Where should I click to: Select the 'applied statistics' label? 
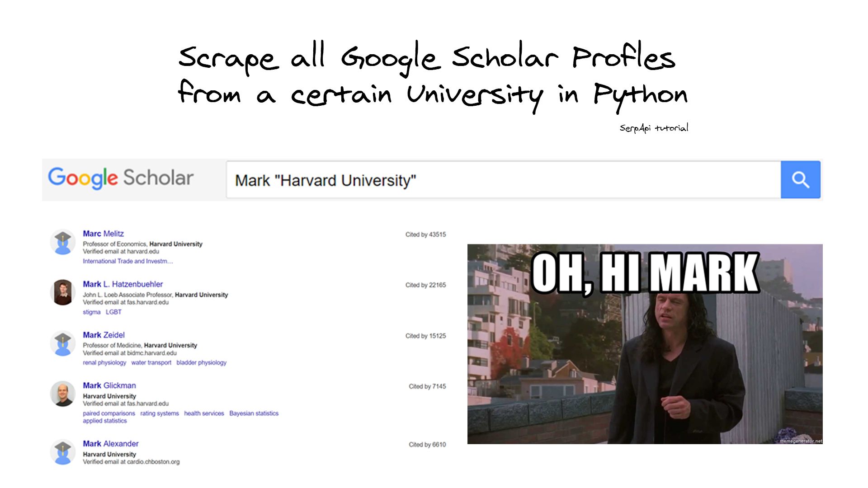click(104, 420)
